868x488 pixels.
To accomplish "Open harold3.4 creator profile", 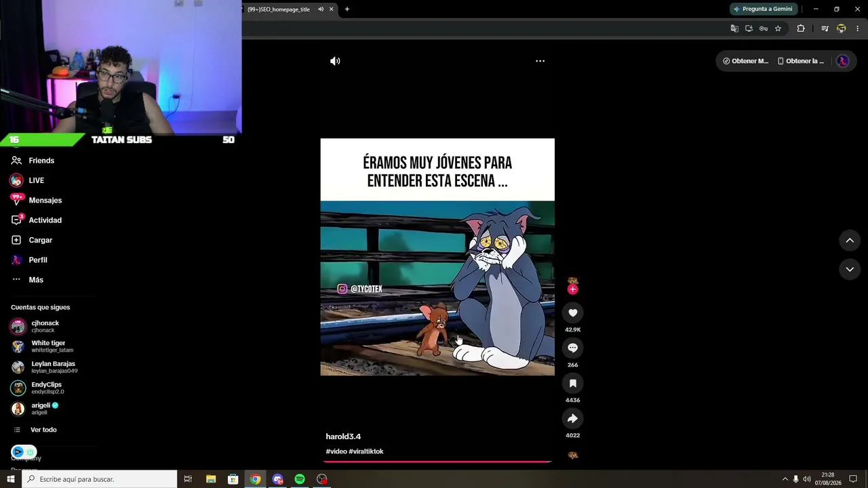I will pyautogui.click(x=343, y=436).
